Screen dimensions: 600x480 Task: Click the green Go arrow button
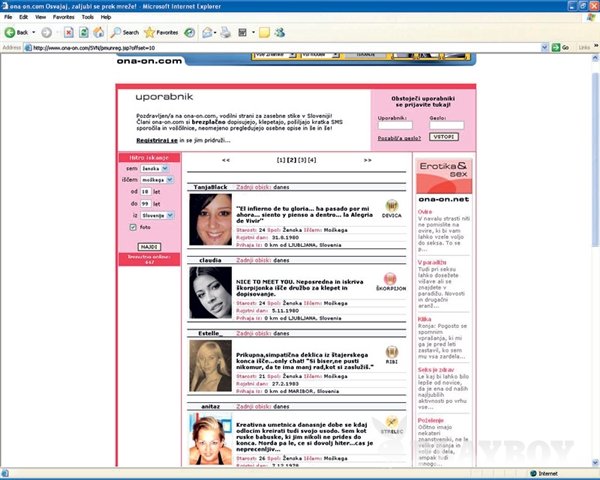point(556,47)
